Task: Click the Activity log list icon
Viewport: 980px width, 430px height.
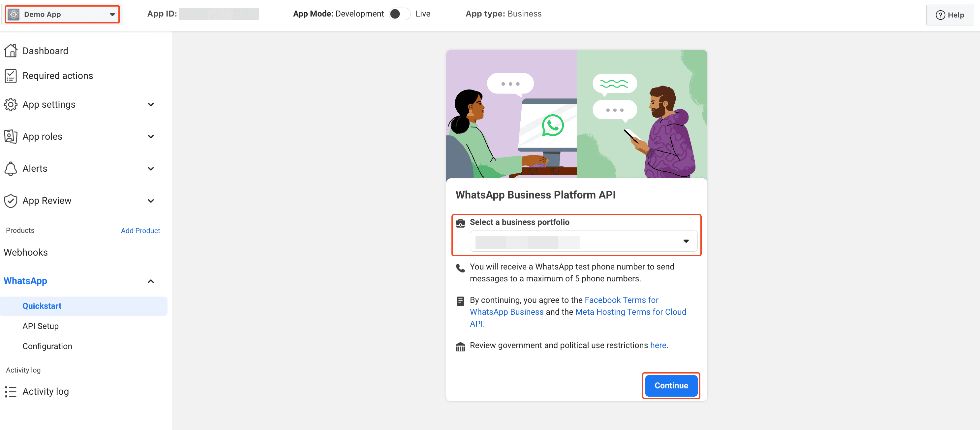Action: pos(11,392)
